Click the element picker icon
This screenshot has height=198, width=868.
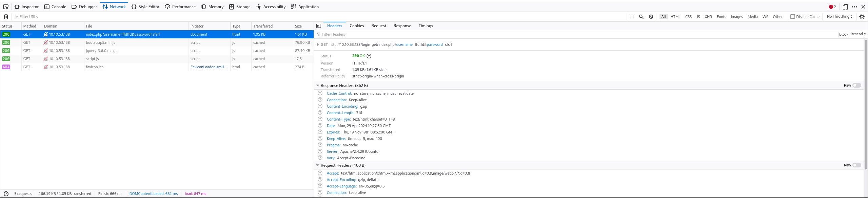6,7
